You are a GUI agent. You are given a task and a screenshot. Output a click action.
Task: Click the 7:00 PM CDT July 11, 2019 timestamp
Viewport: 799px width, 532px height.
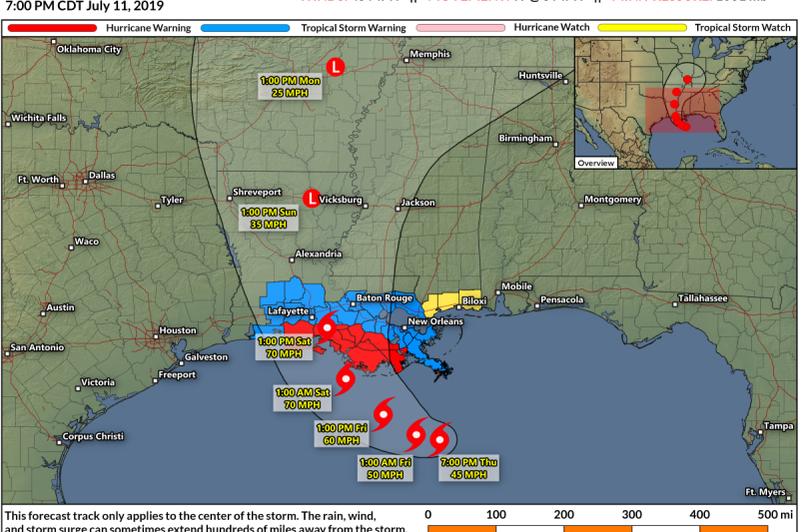84,6
